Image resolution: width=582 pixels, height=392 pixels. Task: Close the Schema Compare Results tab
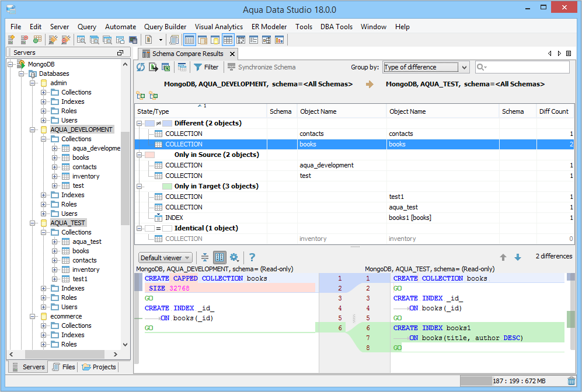pos(232,54)
